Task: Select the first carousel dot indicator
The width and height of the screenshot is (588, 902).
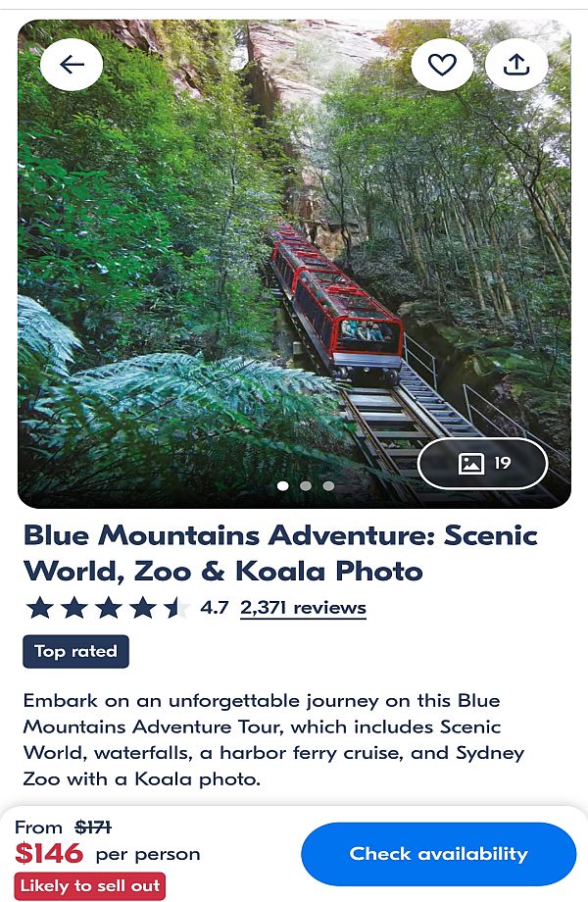Action: 283,485
